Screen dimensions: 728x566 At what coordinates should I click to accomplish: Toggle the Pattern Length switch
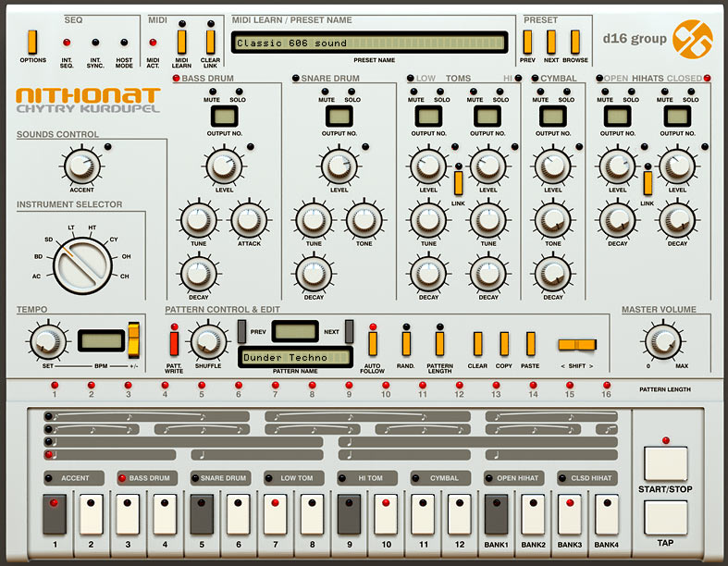(x=439, y=344)
